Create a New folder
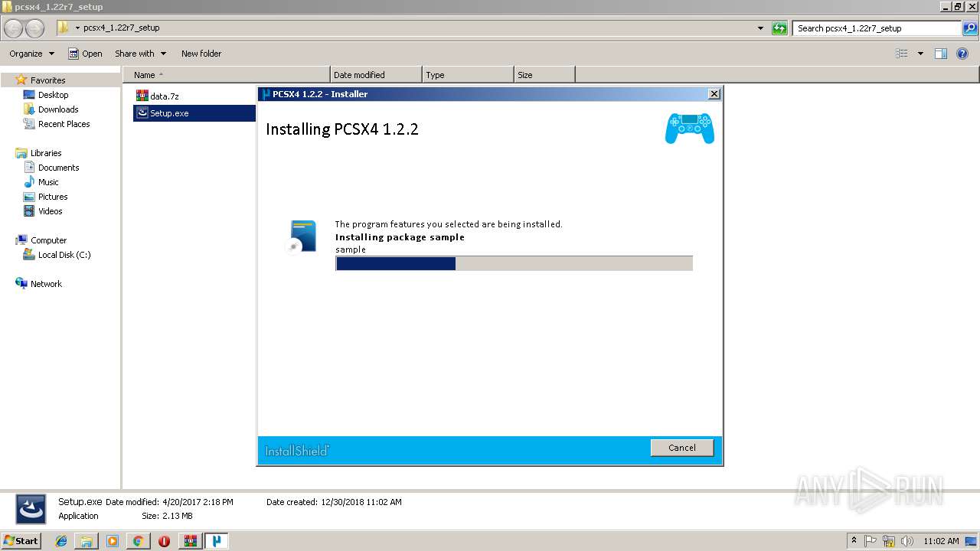This screenshot has height=551, width=980. [201, 54]
